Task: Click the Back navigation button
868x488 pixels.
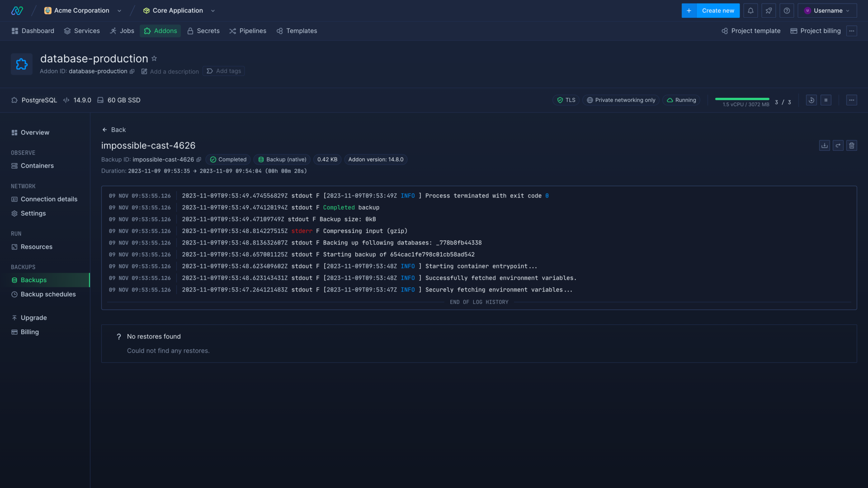Action: [x=113, y=130]
